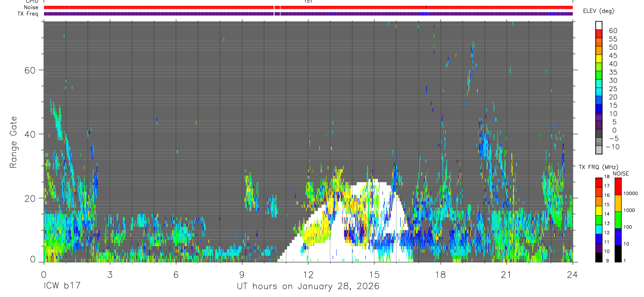Click the x-axis tick label '15'
The height and width of the screenshot is (297, 644).
click(374, 274)
